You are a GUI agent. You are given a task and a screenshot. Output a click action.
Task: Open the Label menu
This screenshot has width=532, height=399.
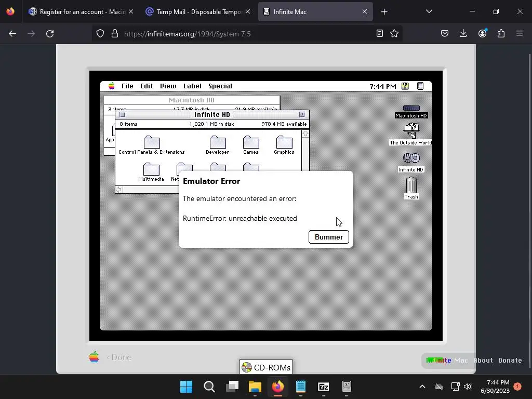[192, 86]
